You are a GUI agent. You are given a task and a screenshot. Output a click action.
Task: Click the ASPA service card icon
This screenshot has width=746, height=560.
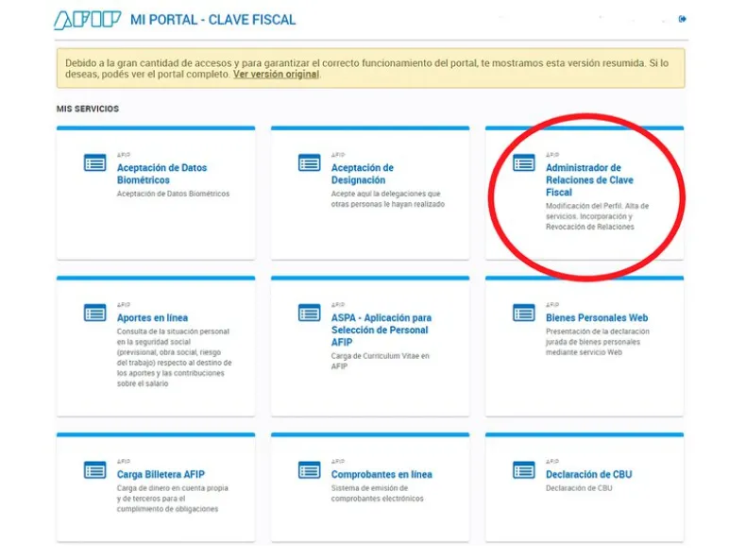pyautogui.click(x=309, y=313)
